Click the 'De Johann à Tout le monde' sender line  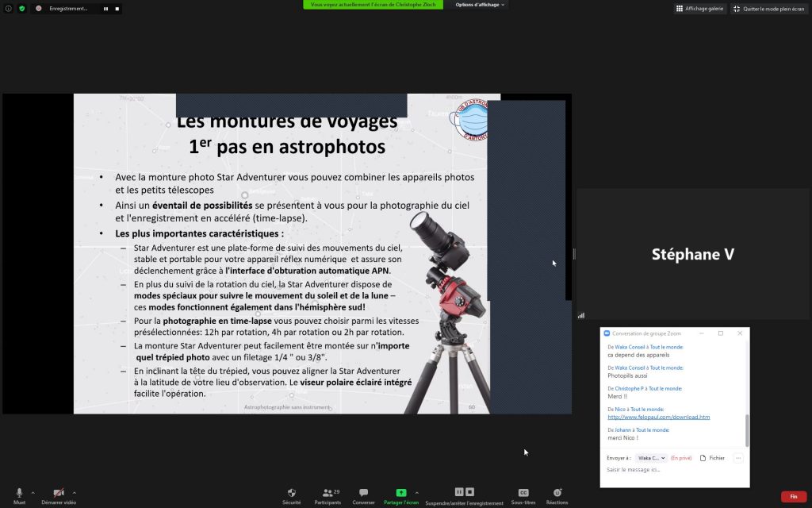[x=638, y=429]
